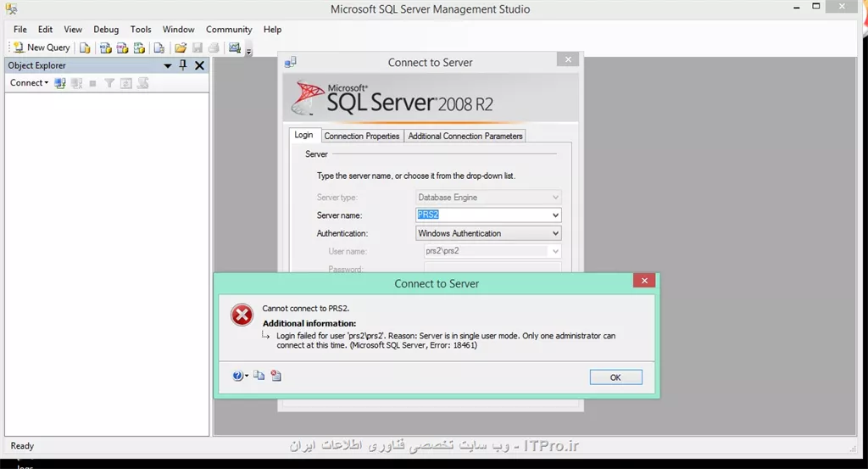868x469 pixels.
Task: Click Object Explorer script summary icon
Action: 142,83
